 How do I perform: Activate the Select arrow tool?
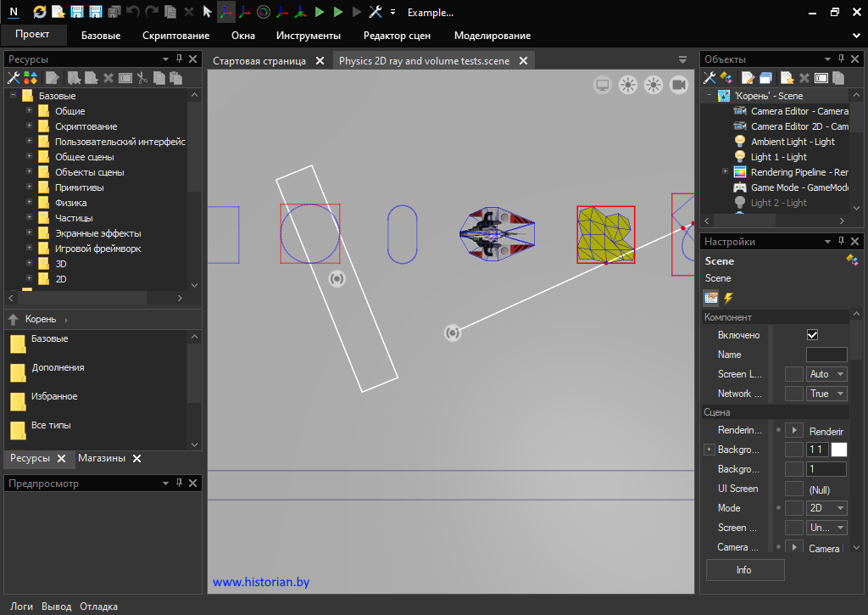click(208, 12)
